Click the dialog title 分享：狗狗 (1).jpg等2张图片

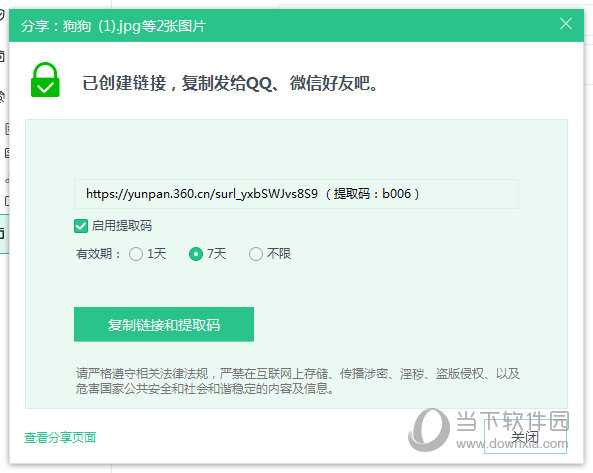tap(113, 26)
